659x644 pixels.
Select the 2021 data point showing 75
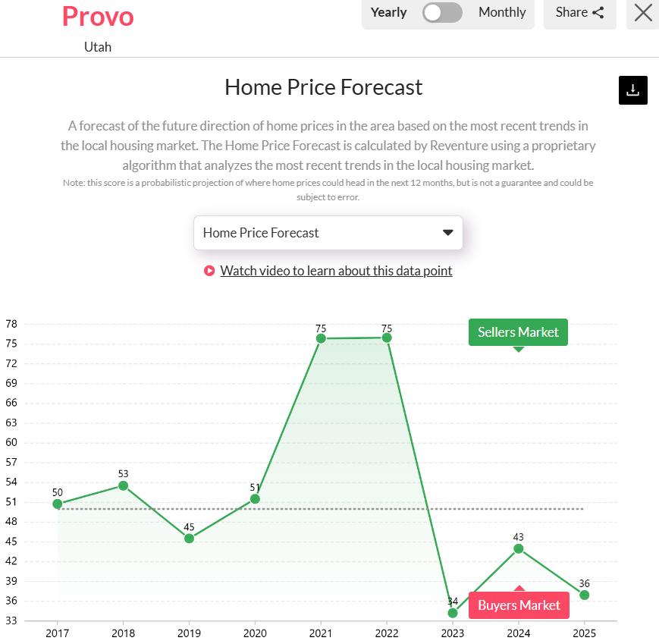pos(321,338)
